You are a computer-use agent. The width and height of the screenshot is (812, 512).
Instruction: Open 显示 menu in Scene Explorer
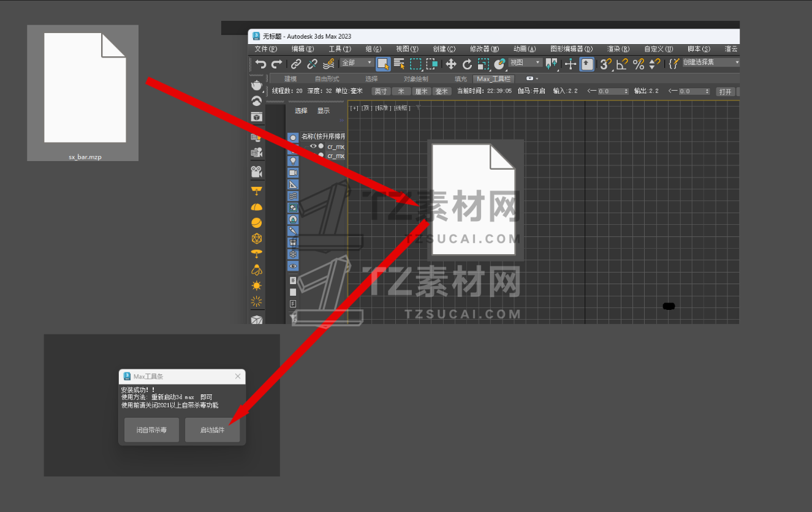pos(323,111)
